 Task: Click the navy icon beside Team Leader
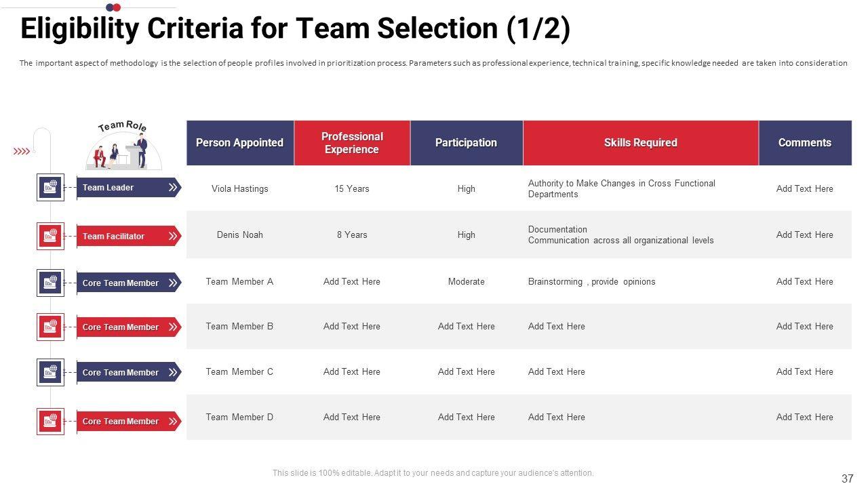pos(50,188)
